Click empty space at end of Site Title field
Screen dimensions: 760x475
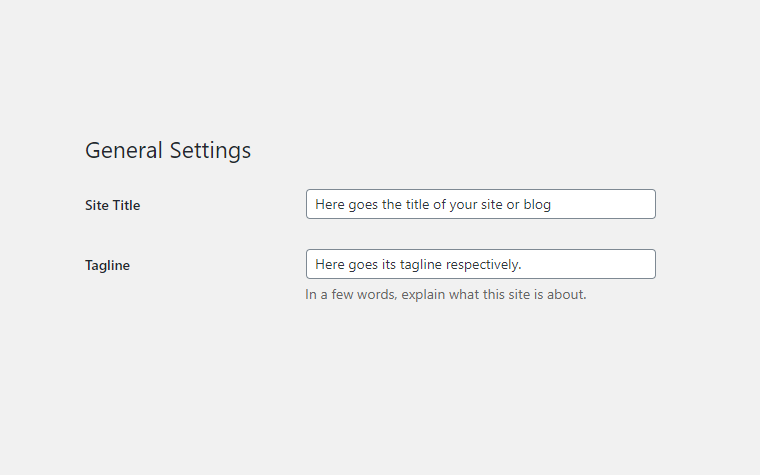tap(610, 204)
